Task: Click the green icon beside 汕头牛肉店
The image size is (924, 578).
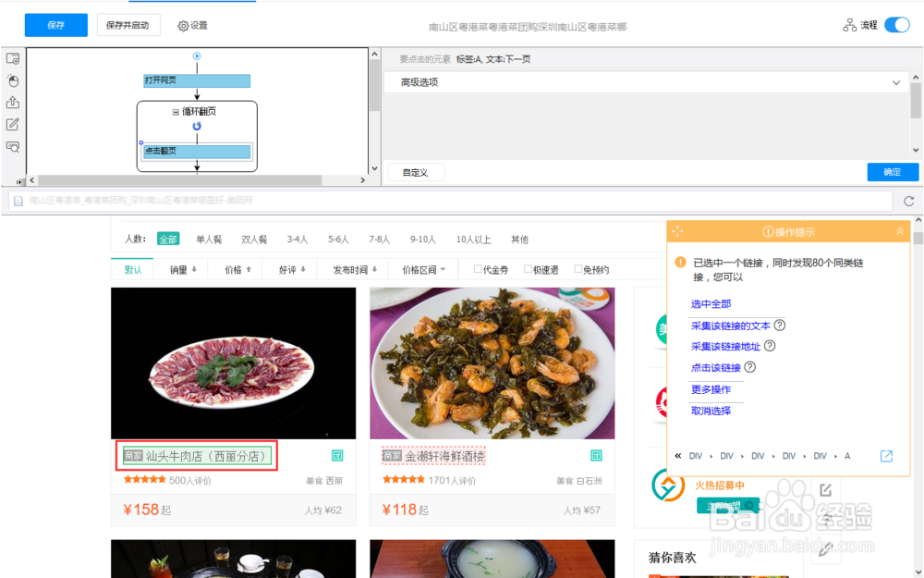Action: pyautogui.click(x=337, y=455)
